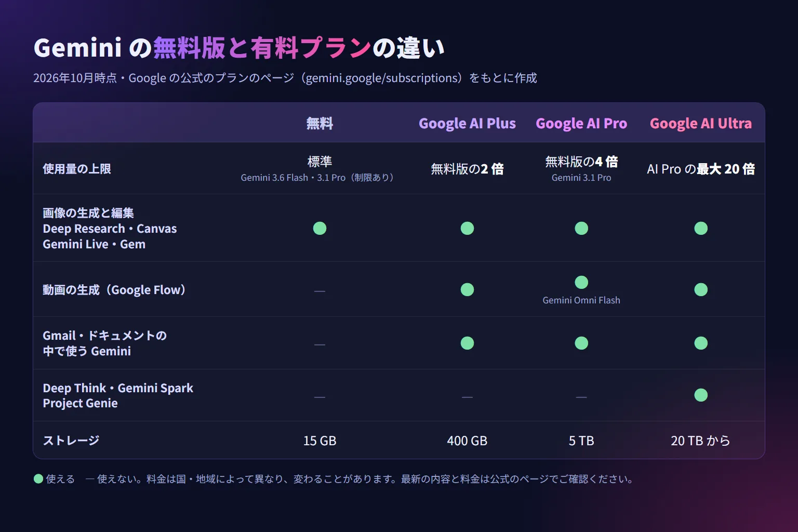The height and width of the screenshot is (532, 798).
Task: Click the Gemini の無料版と有料プランの違い title
Action: click(239, 48)
